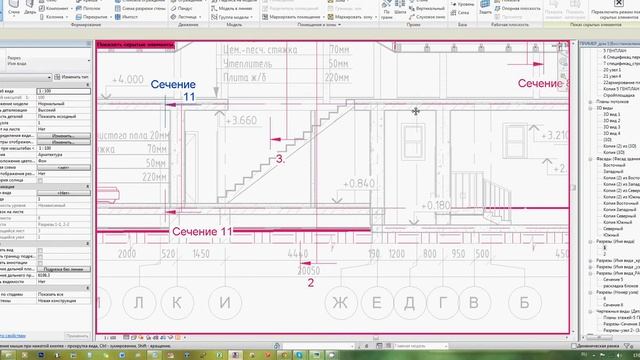This screenshot has height=360, width=640.
Task: Open the Маркировать зону dropdown arrow
Action: 376,17
